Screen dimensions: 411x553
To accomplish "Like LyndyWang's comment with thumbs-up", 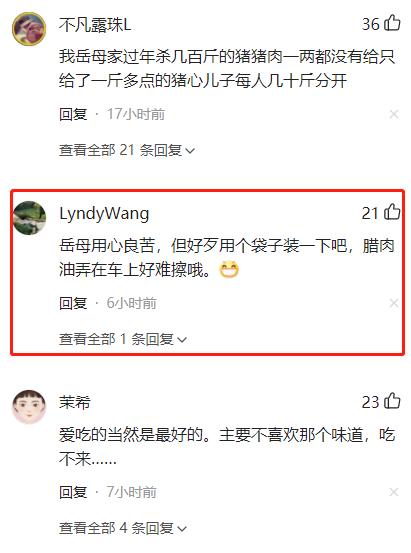I will tap(392, 213).
